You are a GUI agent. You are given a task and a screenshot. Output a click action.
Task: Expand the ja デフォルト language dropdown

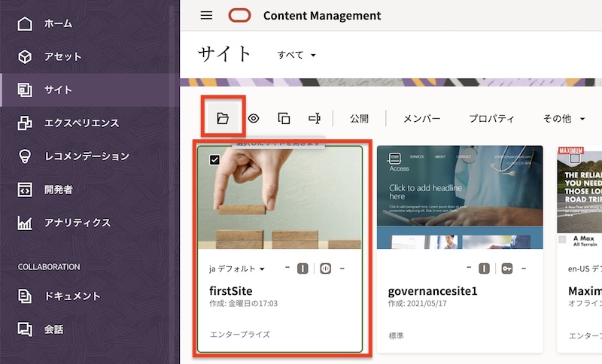coord(237,268)
